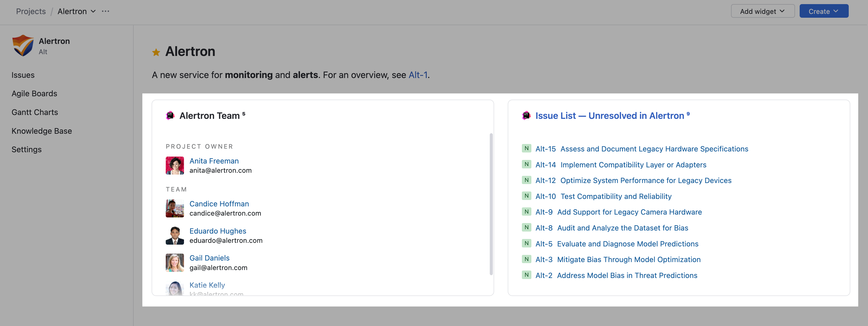868x326 pixels.
Task: Click Katie Kelly's avatar
Action: click(x=175, y=288)
